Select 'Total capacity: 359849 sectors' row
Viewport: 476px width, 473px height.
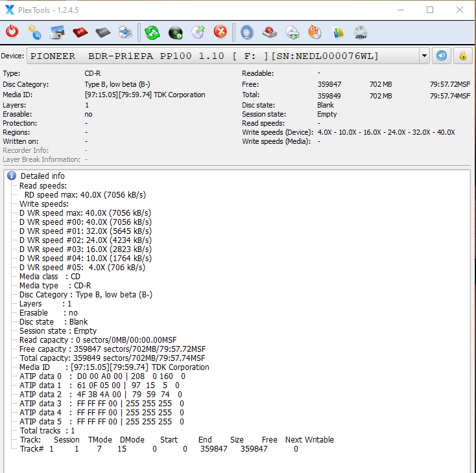point(113,358)
